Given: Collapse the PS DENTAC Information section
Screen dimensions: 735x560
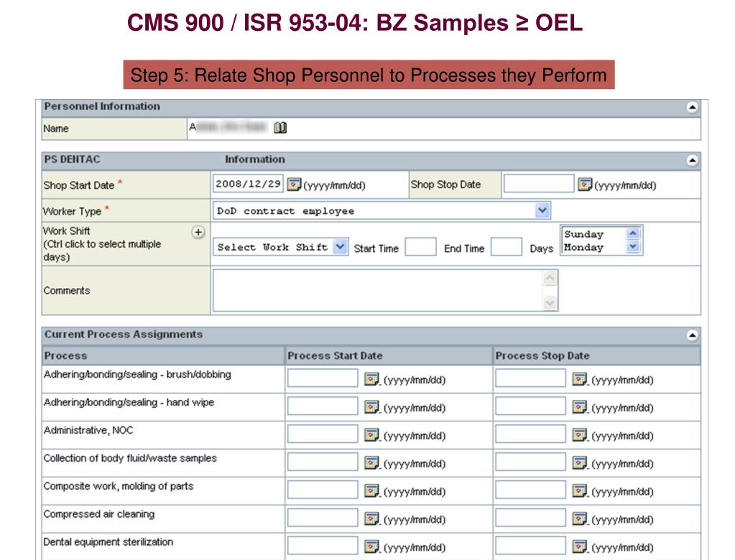Looking at the screenshot, I should 692,161.
